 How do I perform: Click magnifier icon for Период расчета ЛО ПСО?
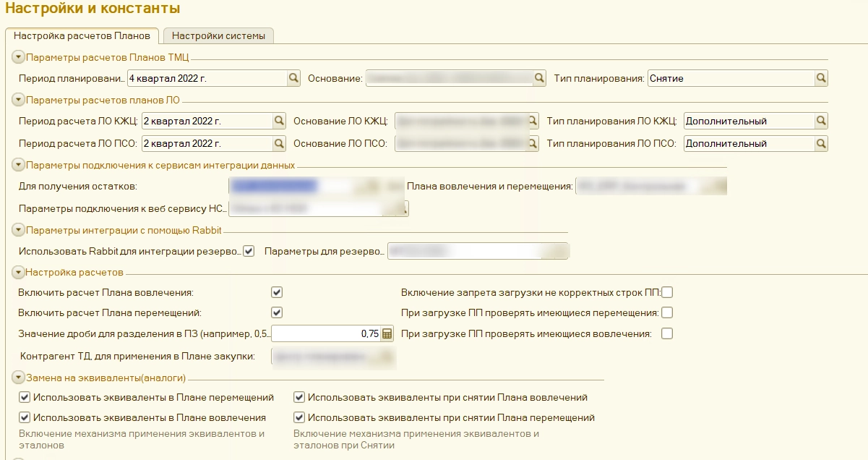tap(279, 144)
